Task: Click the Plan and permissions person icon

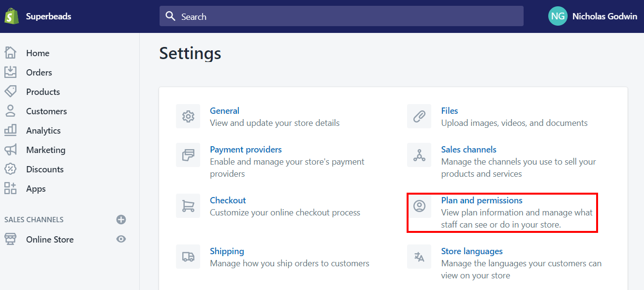Action: 419,206
